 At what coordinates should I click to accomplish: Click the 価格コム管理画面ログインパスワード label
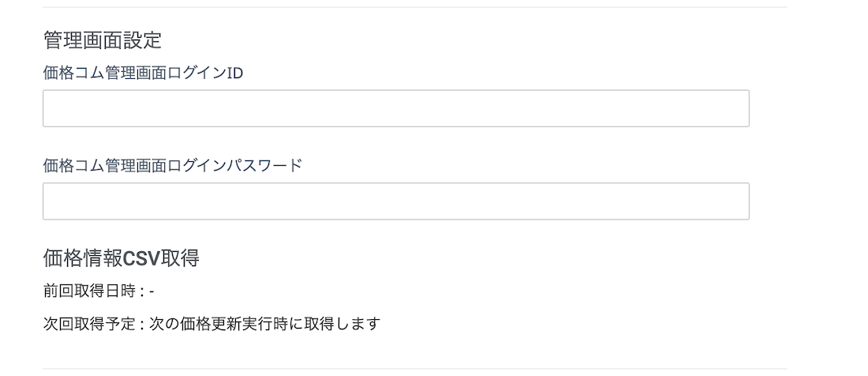pyautogui.click(x=172, y=166)
